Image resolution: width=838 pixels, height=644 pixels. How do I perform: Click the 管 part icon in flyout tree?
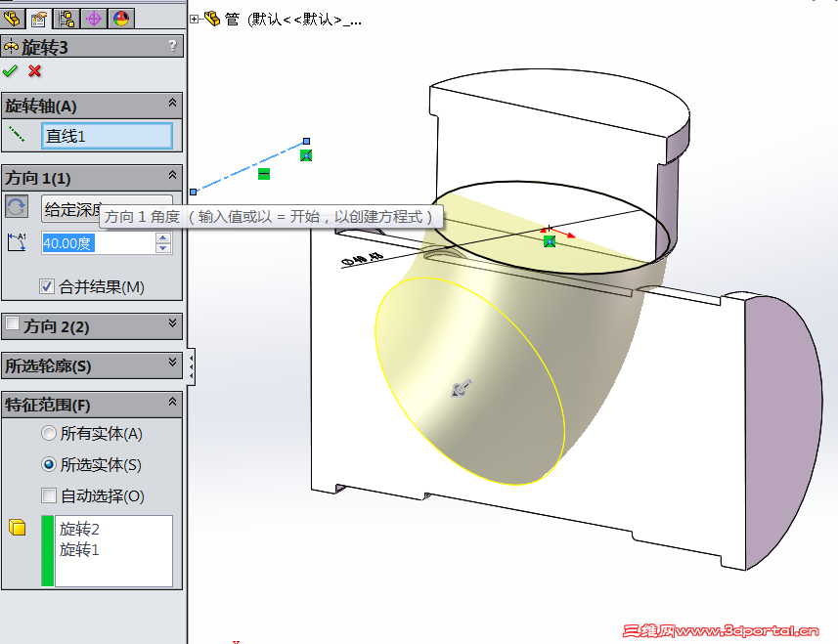click(212, 20)
